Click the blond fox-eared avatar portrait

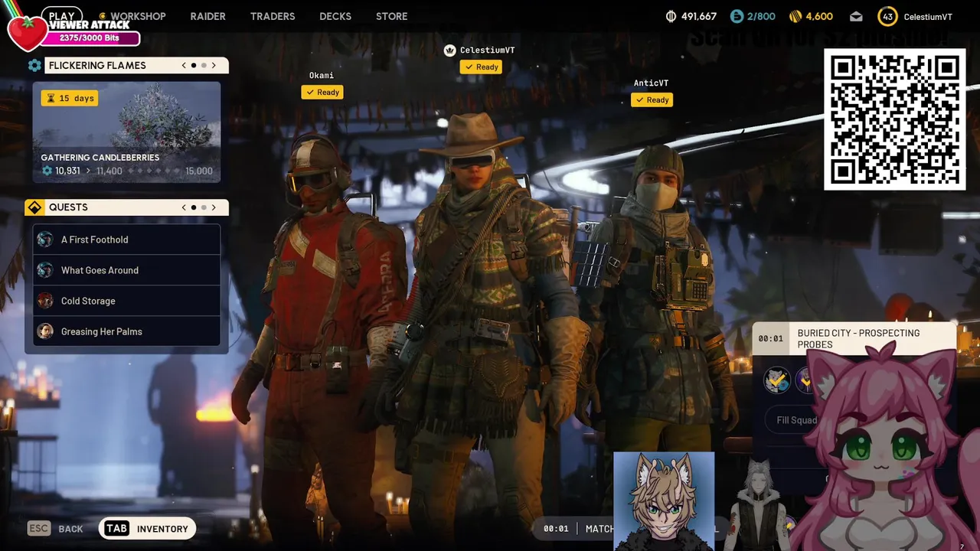pyautogui.click(x=665, y=501)
